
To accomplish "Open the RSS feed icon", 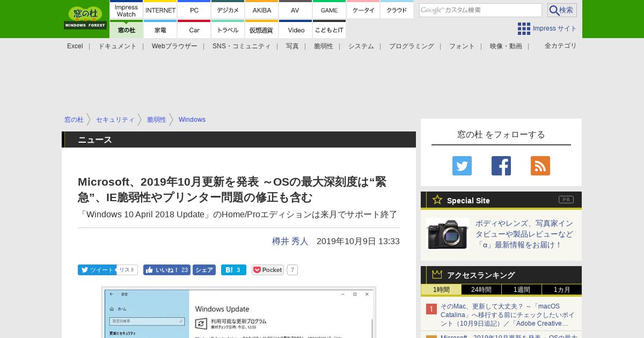I will tap(540, 166).
